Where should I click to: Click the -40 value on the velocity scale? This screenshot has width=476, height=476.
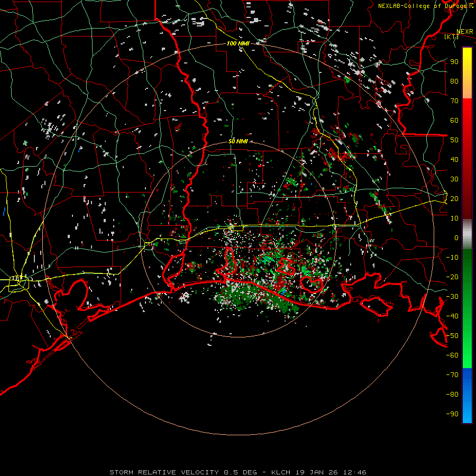tap(452, 316)
